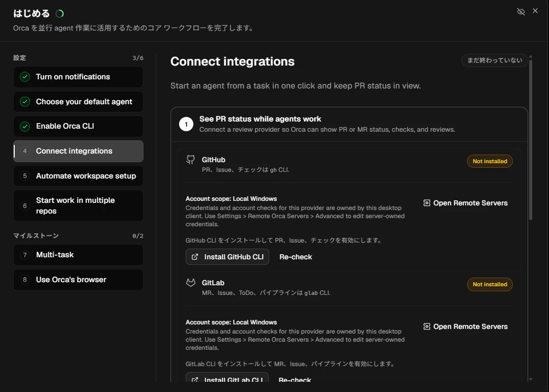Click the green check on Choose your default agent

pyautogui.click(x=25, y=102)
